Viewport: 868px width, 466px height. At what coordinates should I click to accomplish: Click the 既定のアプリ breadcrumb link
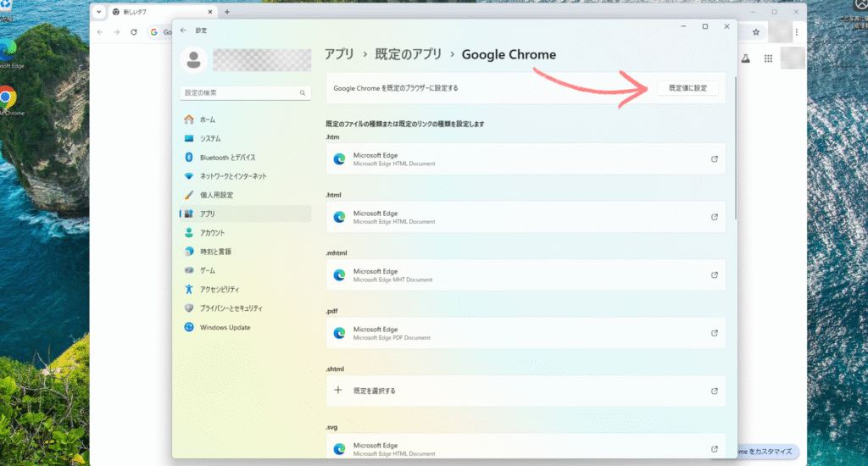point(409,54)
